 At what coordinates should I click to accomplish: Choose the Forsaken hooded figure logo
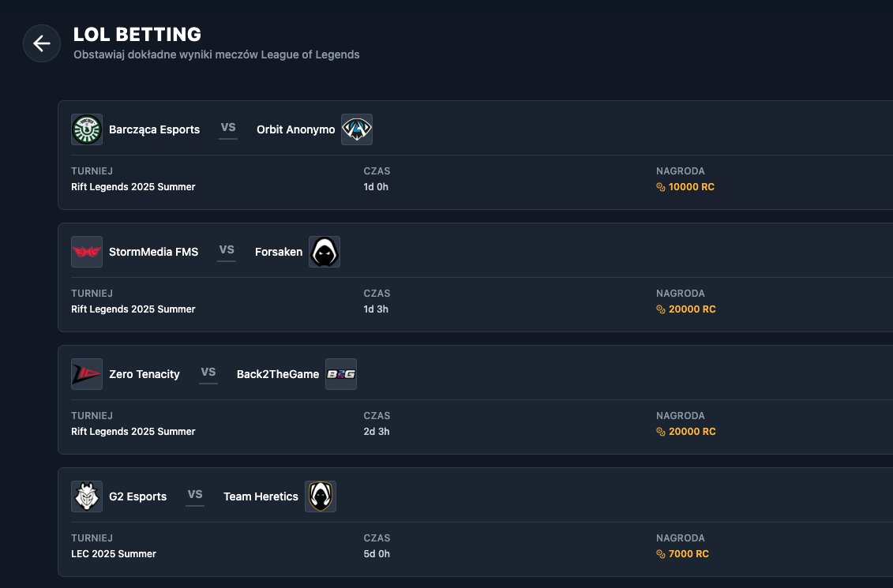point(324,252)
